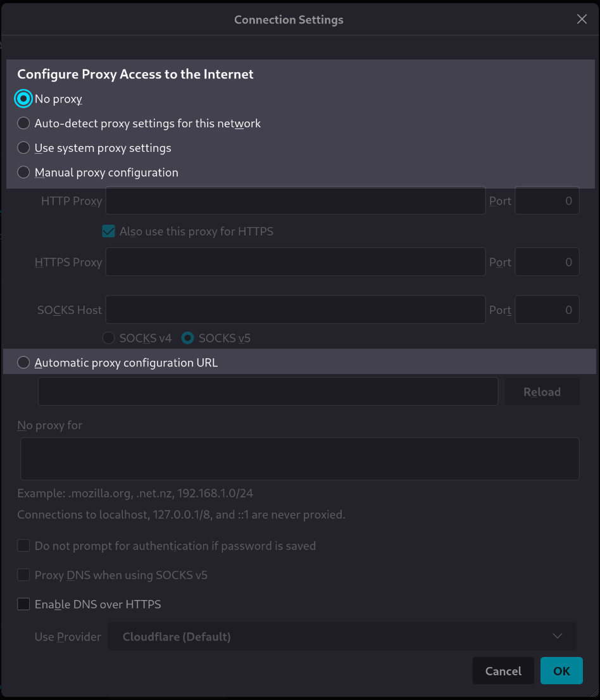Screen dimensions: 600x700
Task: Choose "Auto-detect proxy settings for this network"
Action: [x=23, y=123]
